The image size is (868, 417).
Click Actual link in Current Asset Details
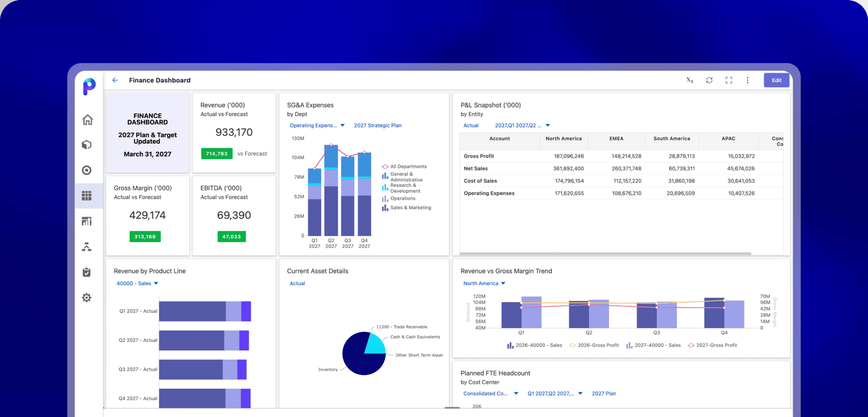pos(297,284)
